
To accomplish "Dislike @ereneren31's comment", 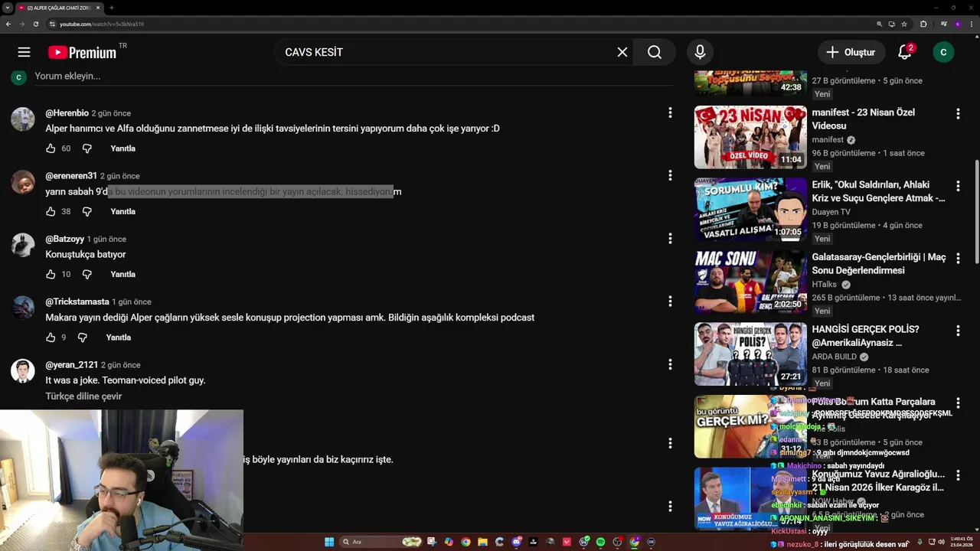I will coord(87,211).
